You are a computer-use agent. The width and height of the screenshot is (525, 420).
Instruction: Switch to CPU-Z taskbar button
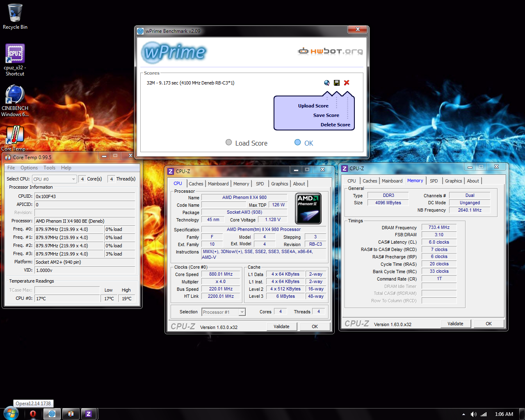89,414
